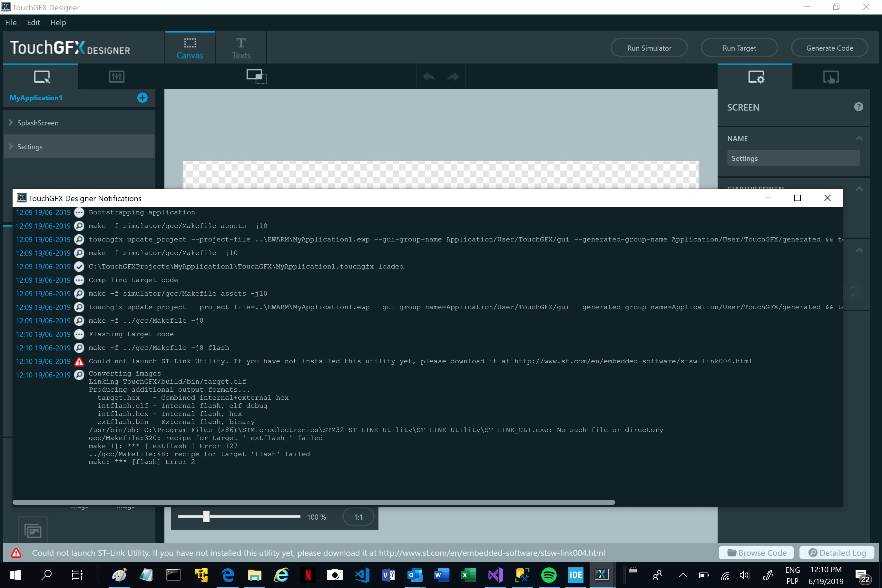Add a new screen with the plus icon
The image size is (882, 588).
[142, 98]
